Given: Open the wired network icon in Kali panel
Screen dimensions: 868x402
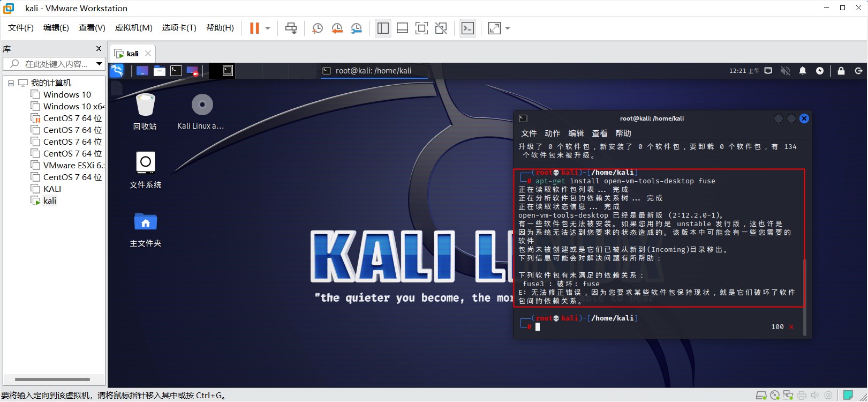Looking at the screenshot, I should pos(768,71).
